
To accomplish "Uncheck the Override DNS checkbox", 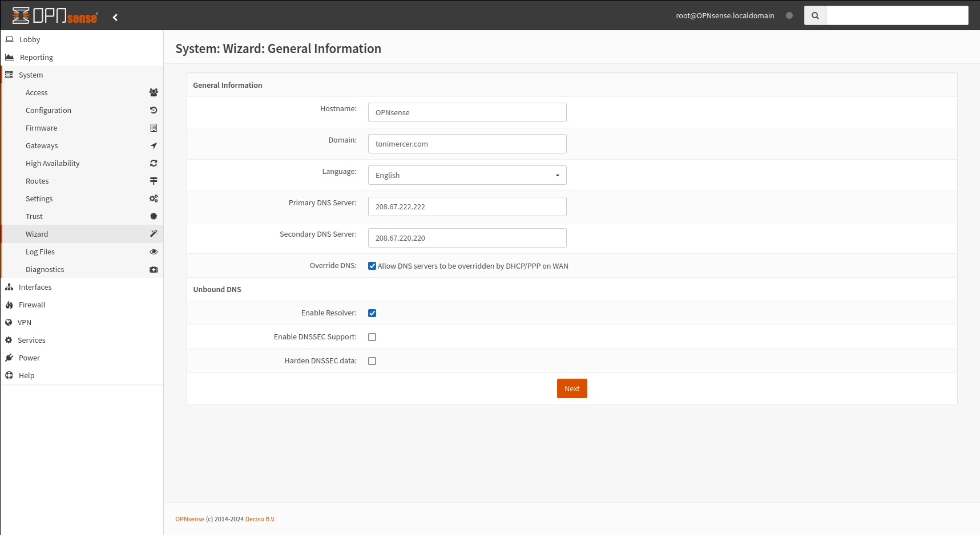I will [372, 266].
